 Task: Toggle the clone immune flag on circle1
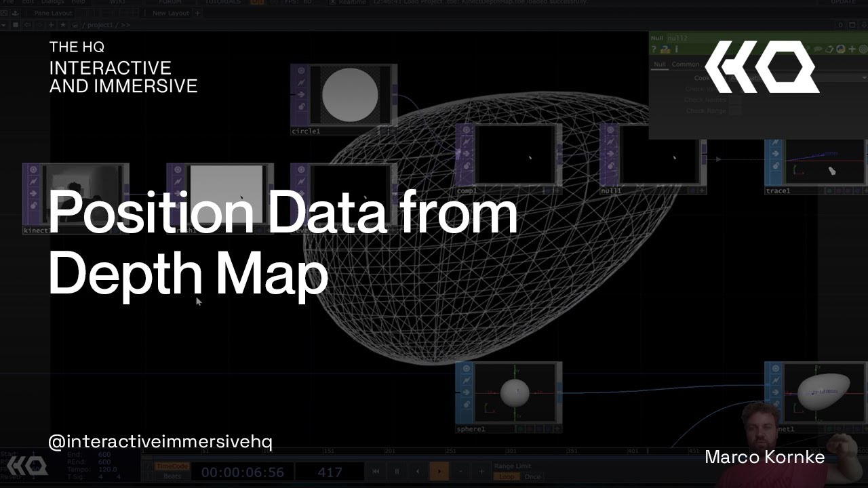301,83
